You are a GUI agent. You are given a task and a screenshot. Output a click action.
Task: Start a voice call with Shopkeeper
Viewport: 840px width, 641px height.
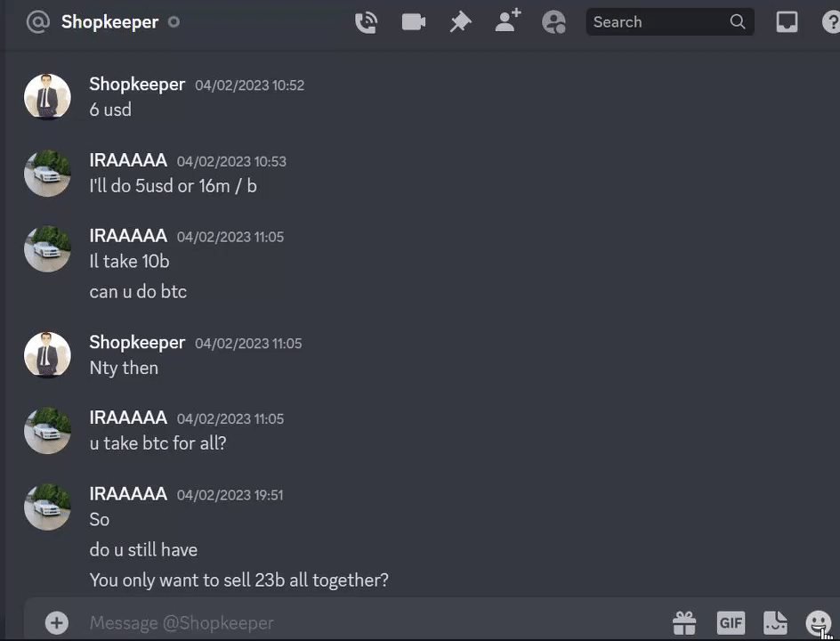[367, 22]
